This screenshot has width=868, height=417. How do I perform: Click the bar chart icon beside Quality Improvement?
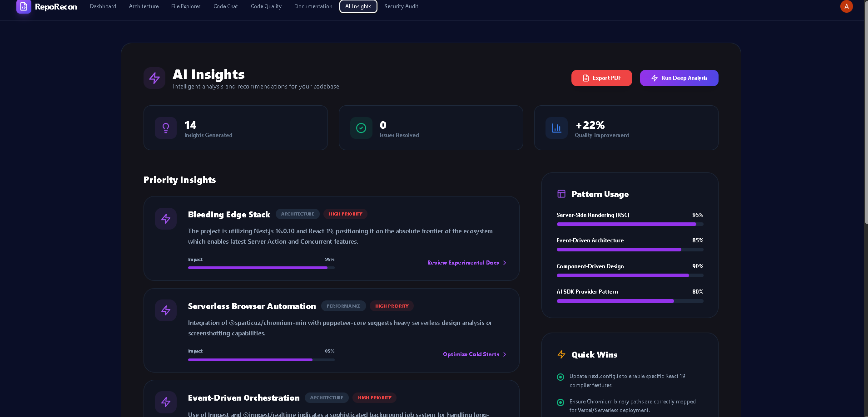click(x=556, y=128)
